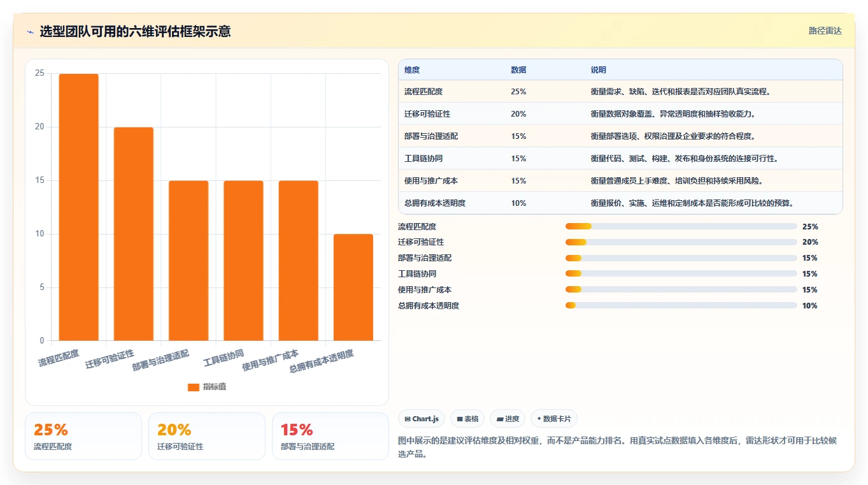Click the 流程匹配度 x-axis label
This screenshot has height=485, width=868.
pos(59,358)
